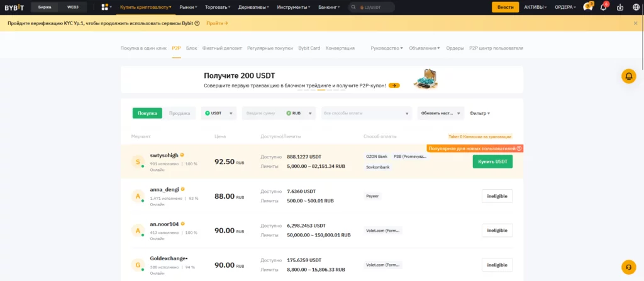This screenshot has height=281, width=644.
Task: Open the Bybit Card tab
Action: (x=309, y=48)
